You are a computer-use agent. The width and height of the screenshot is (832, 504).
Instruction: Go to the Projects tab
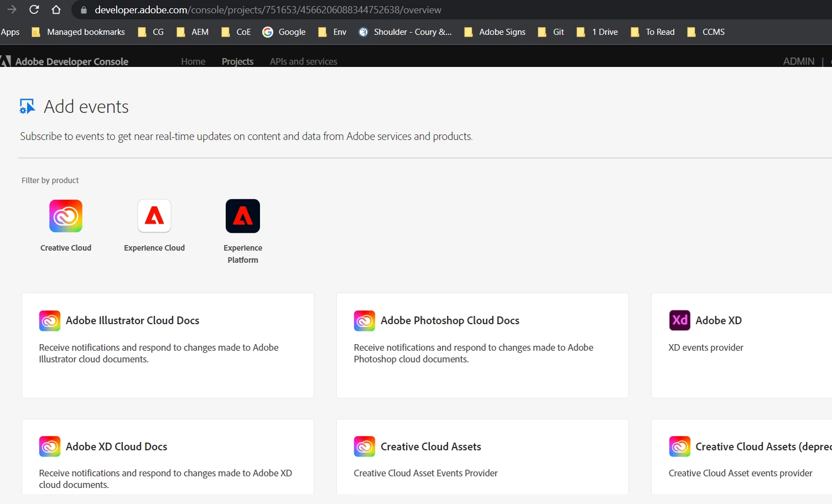pos(237,61)
